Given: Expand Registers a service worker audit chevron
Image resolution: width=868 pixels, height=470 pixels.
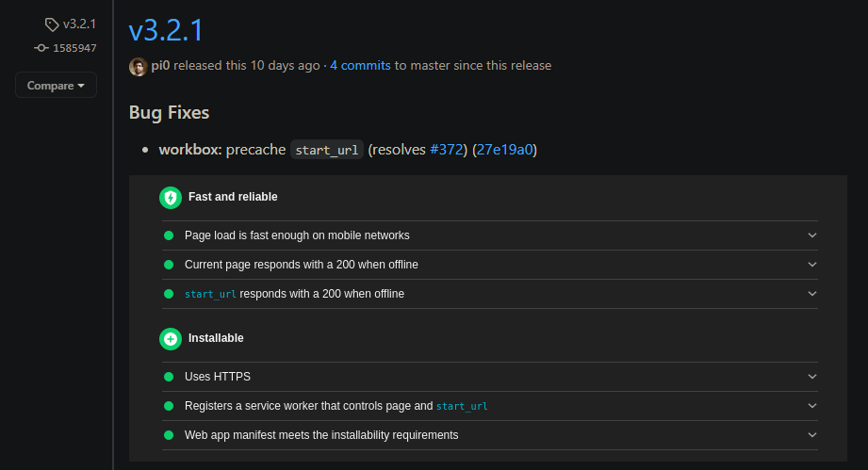Looking at the screenshot, I should pyautogui.click(x=812, y=406).
